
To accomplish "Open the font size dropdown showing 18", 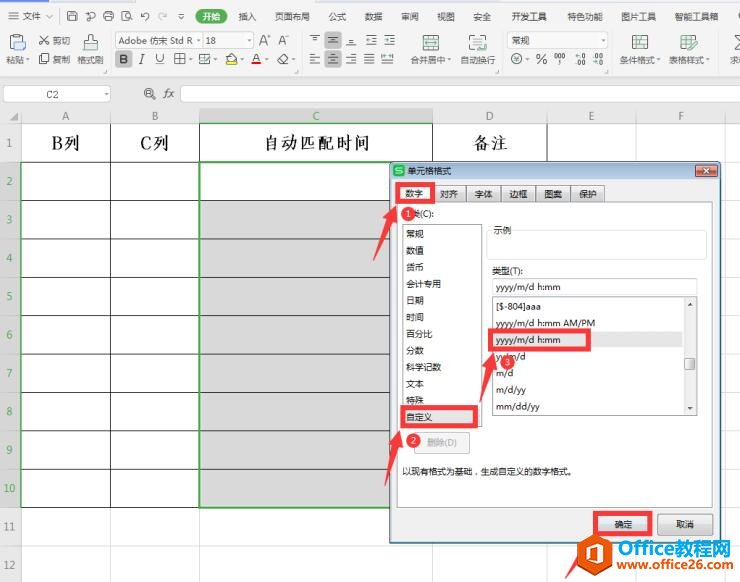I will tap(249, 41).
